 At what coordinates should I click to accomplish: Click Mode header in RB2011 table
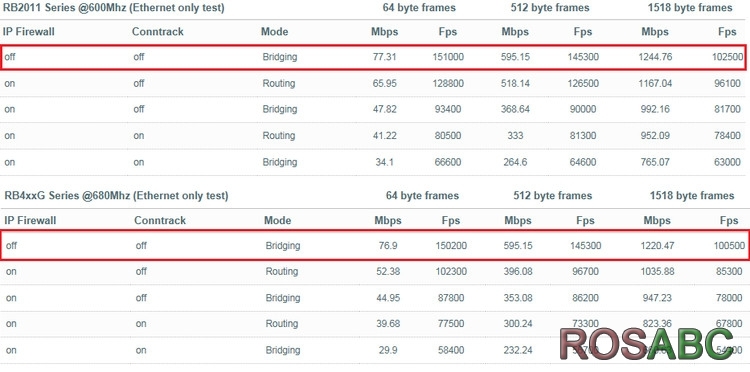[x=275, y=32]
